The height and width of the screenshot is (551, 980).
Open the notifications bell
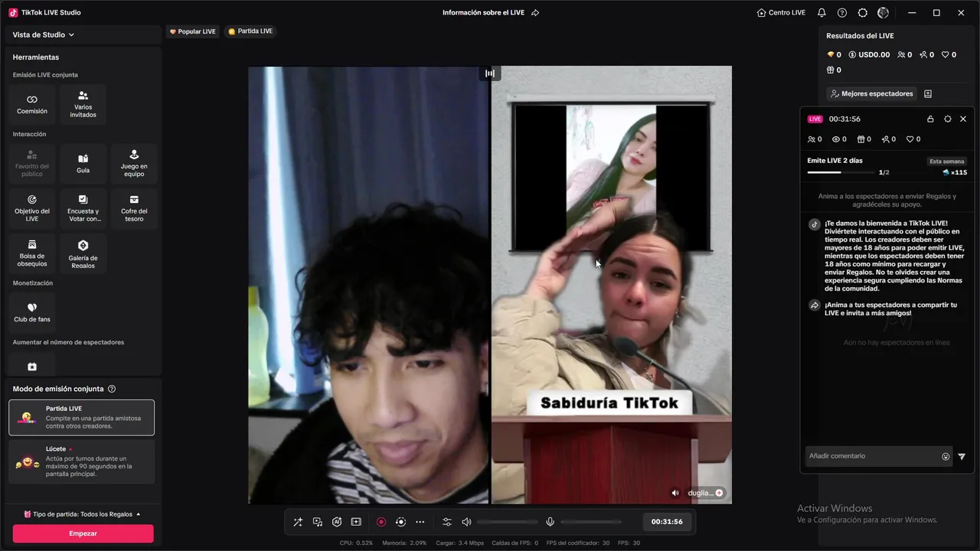(822, 13)
